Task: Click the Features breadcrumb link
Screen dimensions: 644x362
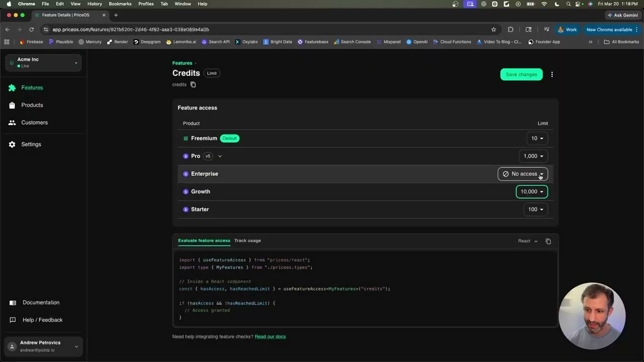Action: 182,63
